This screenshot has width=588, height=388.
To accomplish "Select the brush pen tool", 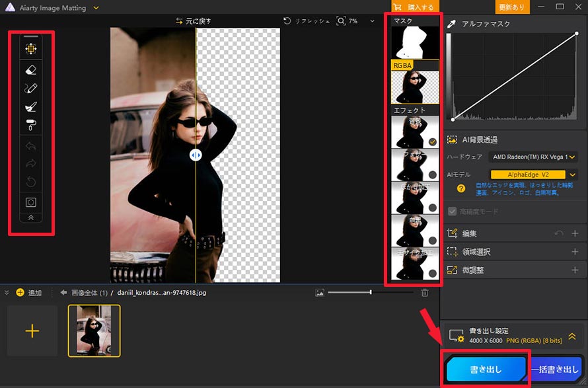I will coord(31,88).
